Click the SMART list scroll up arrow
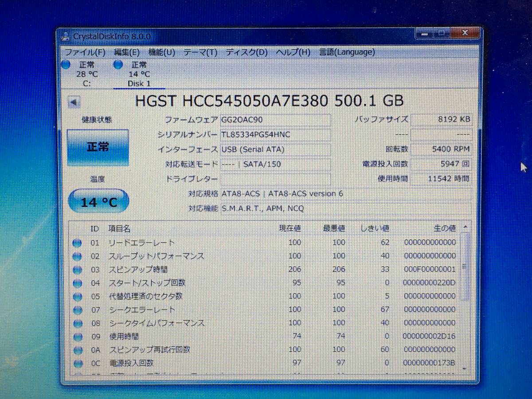This screenshot has height=399, width=532. point(465,227)
